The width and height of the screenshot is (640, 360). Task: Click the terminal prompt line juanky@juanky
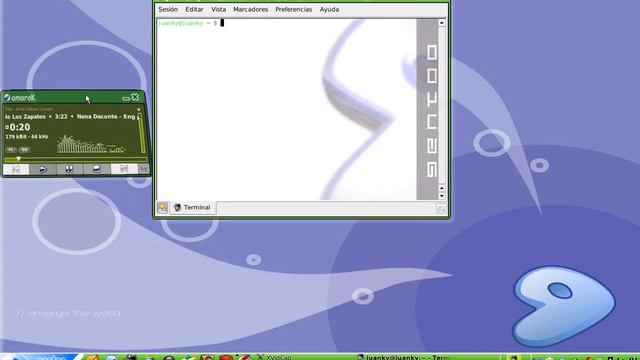191,23
